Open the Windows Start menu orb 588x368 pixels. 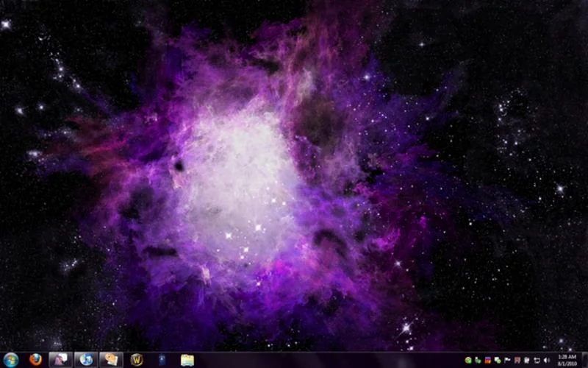10,360
